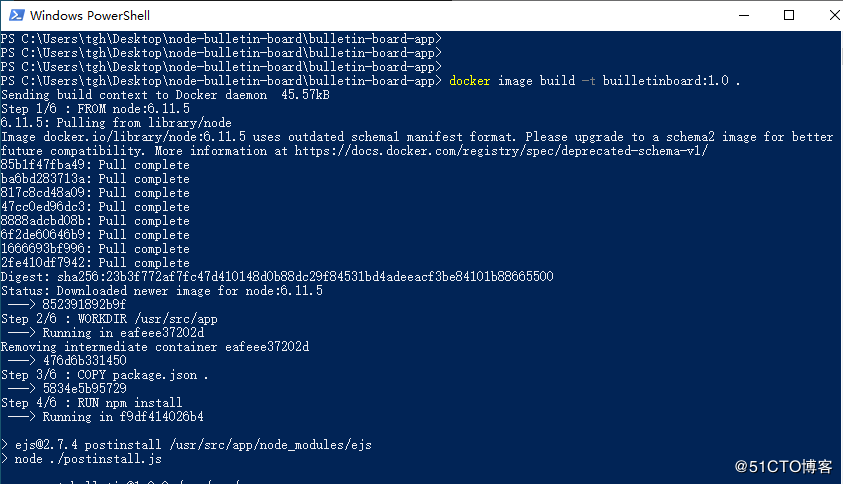This screenshot has width=843, height=484.
Task: Click the 'Sending build context to Docker daemon' line
Action: point(165,95)
